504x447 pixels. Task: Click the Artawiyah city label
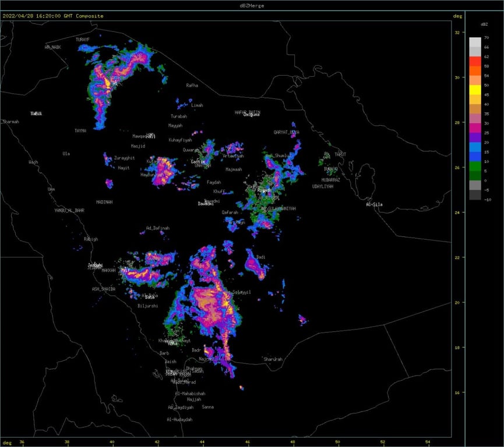234,156
